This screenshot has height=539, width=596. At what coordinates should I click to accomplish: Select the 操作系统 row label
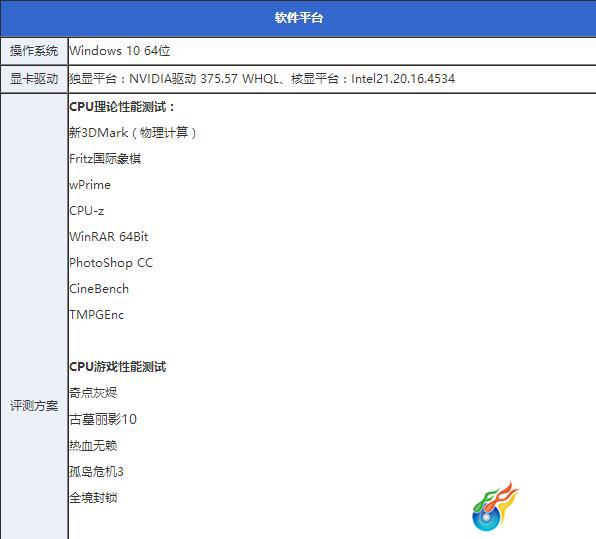(34, 51)
